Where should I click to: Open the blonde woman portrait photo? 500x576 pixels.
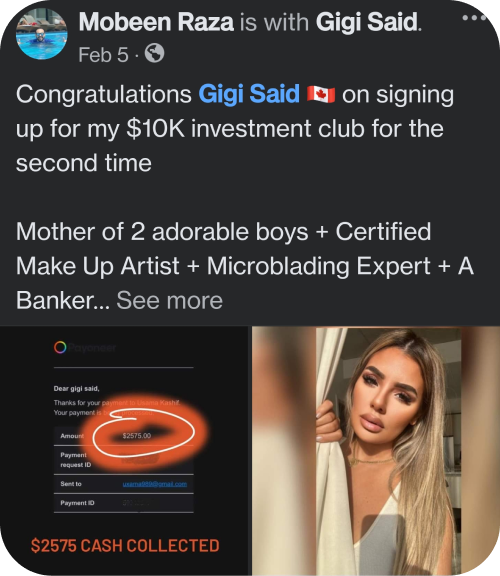coord(376,450)
